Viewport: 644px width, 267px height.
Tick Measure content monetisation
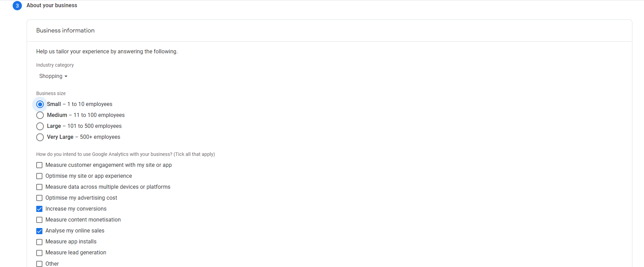point(39,220)
